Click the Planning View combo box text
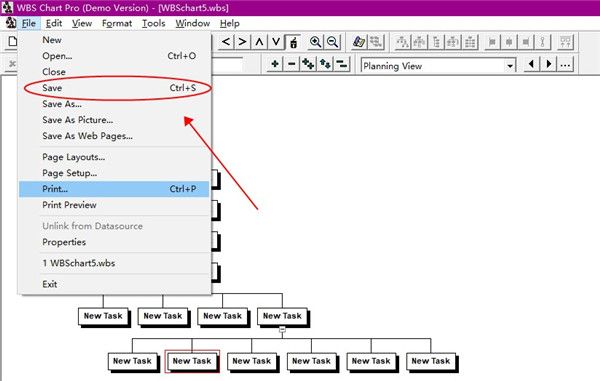The width and height of the screenshot is (600, 381). 393,66
